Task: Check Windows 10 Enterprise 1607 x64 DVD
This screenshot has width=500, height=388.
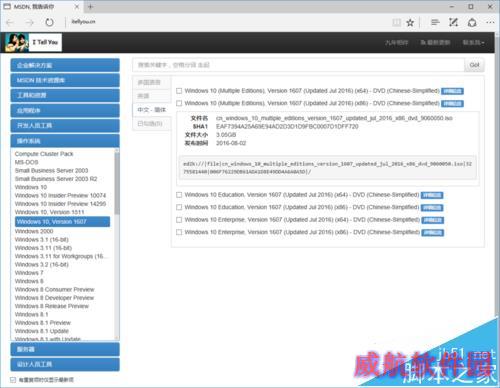Action: pos(179,220)
